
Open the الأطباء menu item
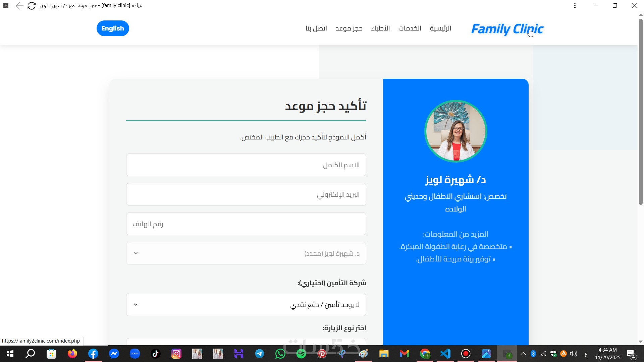click(x=380, y=28)
